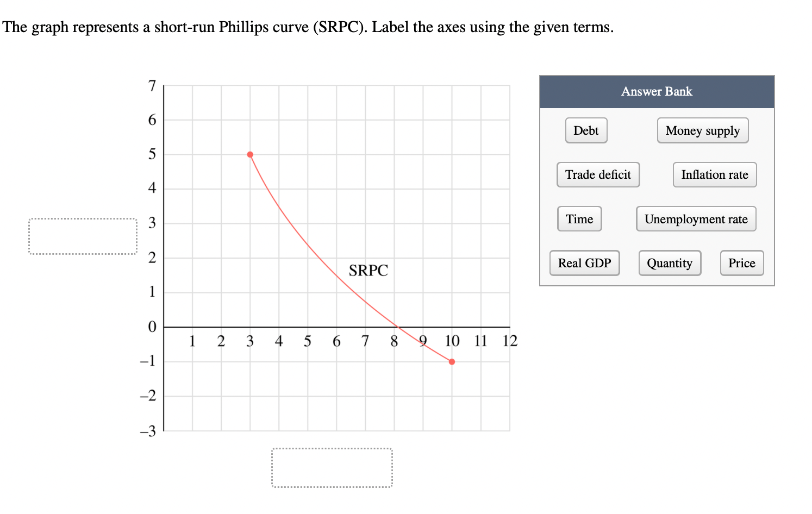This screenshot has width=812, height=514.
Task: Select the lower endpoint of the SRPC curve
Action: pyautogui.click(x=452, y=361)
